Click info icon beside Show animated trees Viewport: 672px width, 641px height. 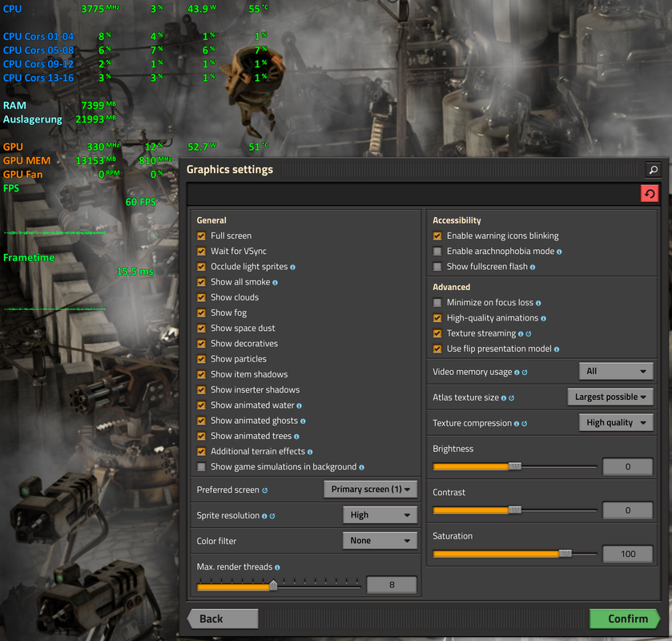pos(296,437)
